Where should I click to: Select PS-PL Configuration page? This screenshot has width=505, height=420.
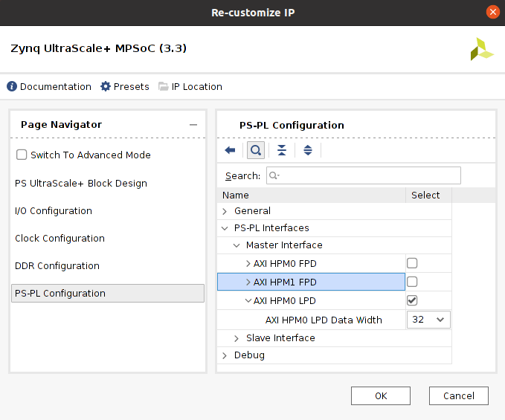coord(108,293)
